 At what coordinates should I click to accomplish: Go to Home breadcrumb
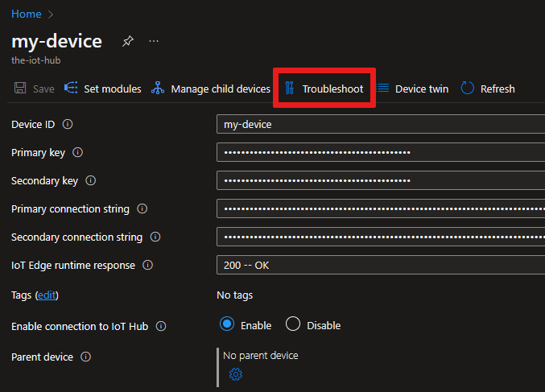[x=27, y=14]
